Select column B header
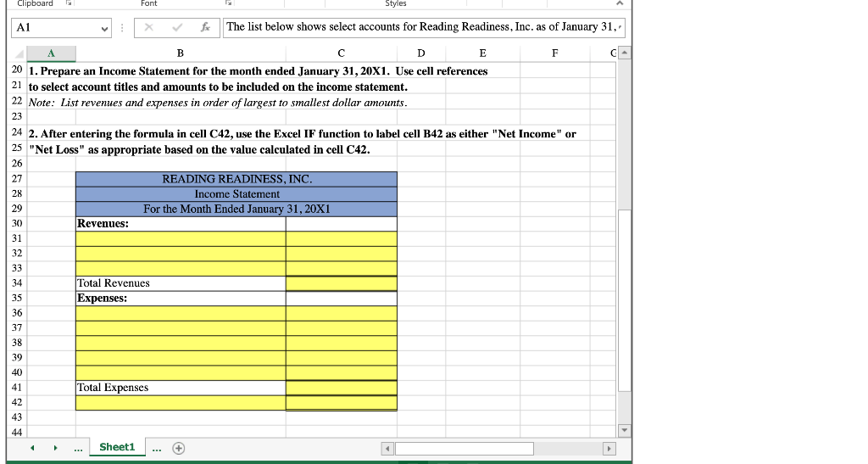Screen dimensions: 868x464 coord(181,53)
